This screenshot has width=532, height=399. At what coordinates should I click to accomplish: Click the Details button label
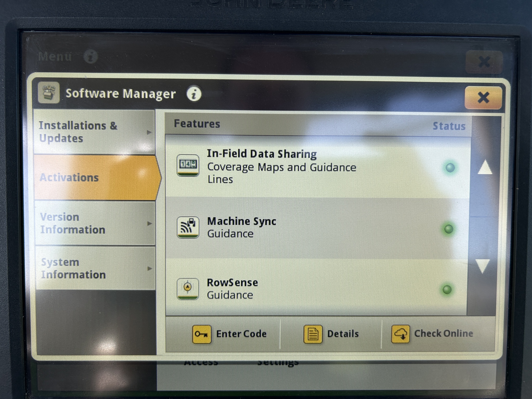coord(343,334)
